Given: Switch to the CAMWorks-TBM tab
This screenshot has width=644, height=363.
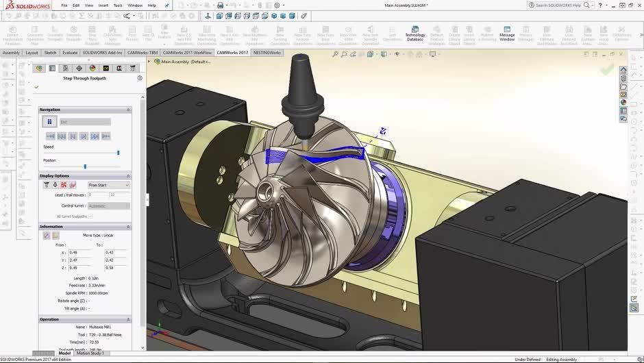Looking at the screenshot, I should click(x=142, y=53).
